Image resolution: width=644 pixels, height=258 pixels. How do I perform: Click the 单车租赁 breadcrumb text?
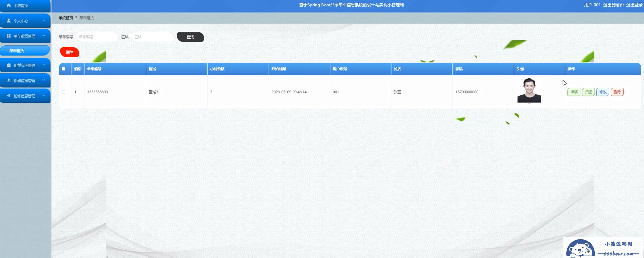coord(86,18)
